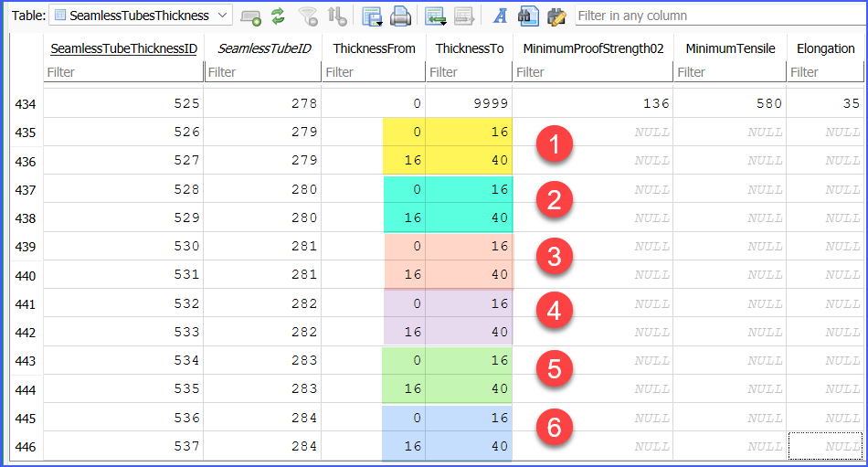Click the filter box under ThicknessTo
The width and height of the screenshot is (868, 467).
[469, 72]
